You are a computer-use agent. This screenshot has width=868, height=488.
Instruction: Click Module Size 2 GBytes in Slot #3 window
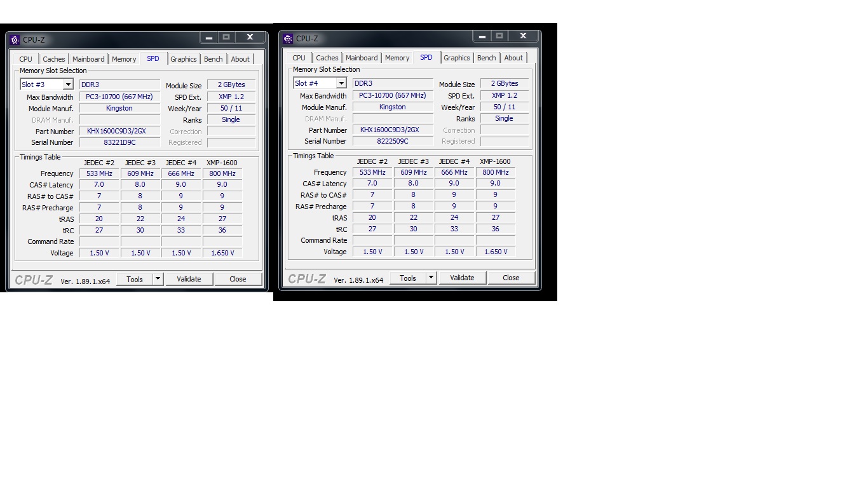[x=231, y=85]
